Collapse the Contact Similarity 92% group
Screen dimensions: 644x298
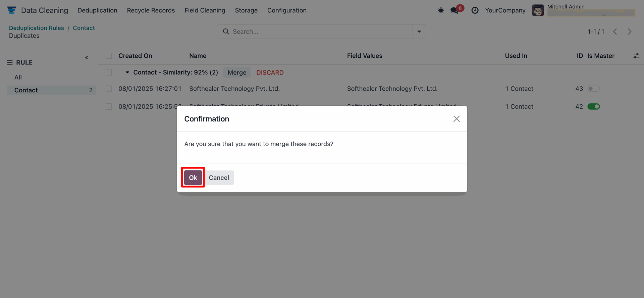pyautogui.click(x=127, y=72)
